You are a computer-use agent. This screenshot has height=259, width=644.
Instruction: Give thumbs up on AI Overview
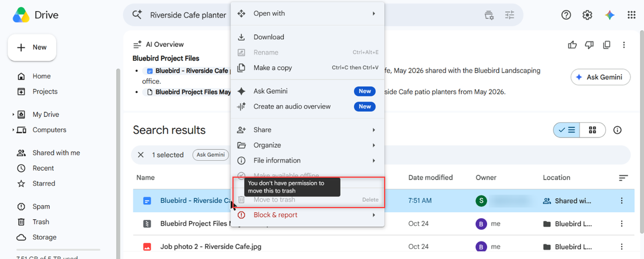[573, 45]
